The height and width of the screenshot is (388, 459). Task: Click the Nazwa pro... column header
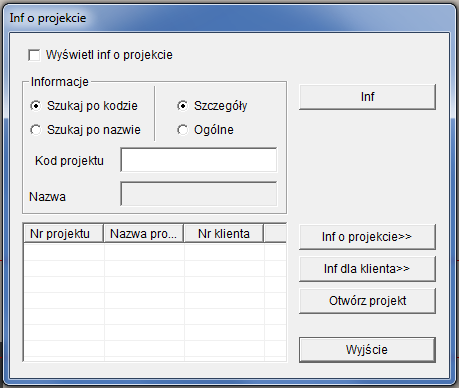coord(144,233)
